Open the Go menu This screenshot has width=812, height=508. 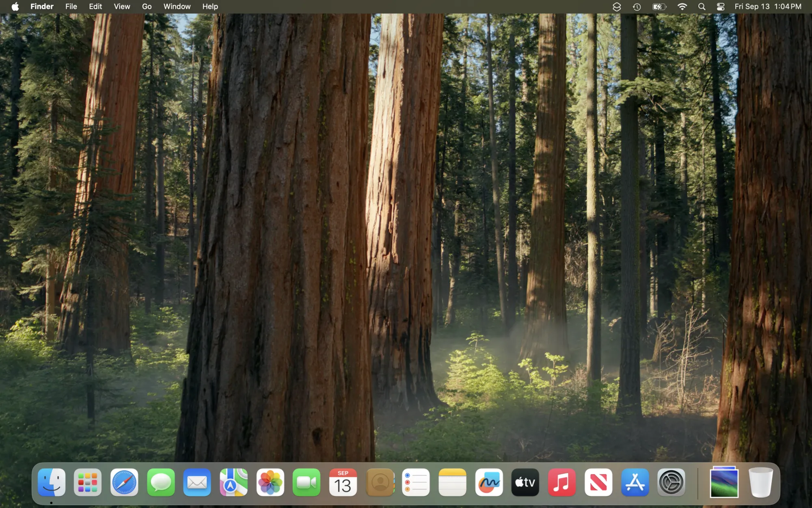point(147,6)
